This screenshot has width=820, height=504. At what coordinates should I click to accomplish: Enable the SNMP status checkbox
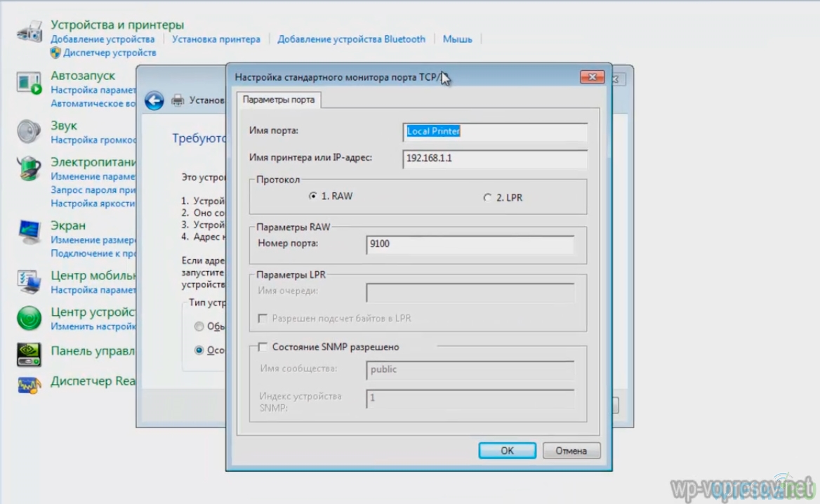(x=263, y=347)
